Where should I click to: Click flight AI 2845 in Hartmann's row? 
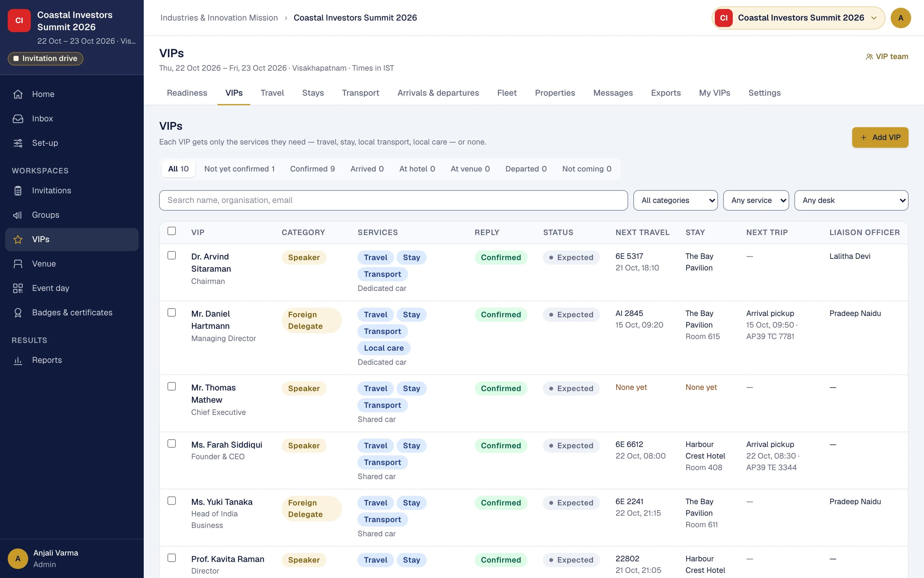click(x=629, y=313)
